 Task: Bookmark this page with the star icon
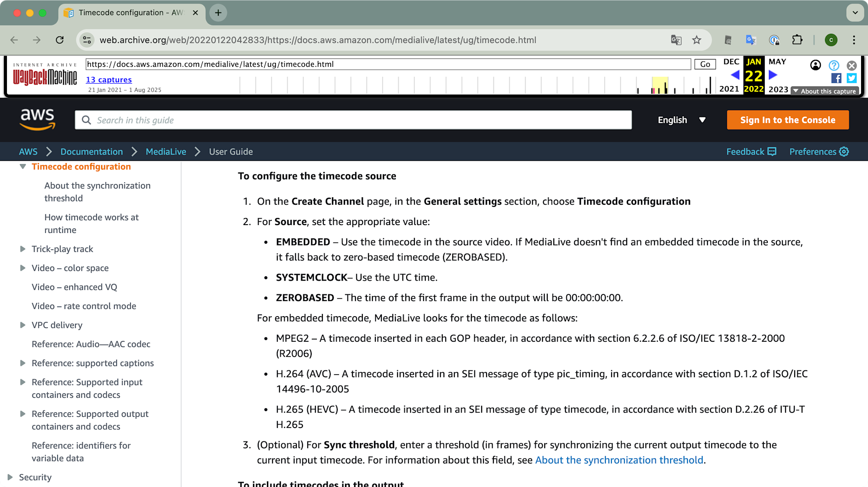point(697,40)
